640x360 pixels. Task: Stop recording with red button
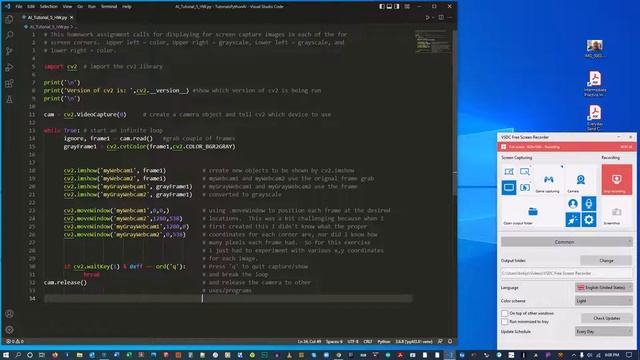617,180
